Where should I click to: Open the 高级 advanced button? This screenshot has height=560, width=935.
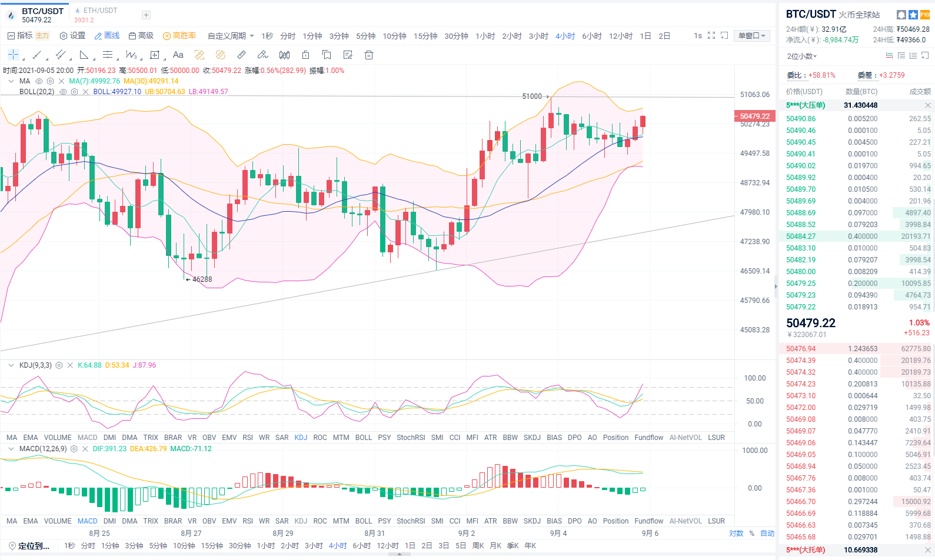tap(141, 36)
